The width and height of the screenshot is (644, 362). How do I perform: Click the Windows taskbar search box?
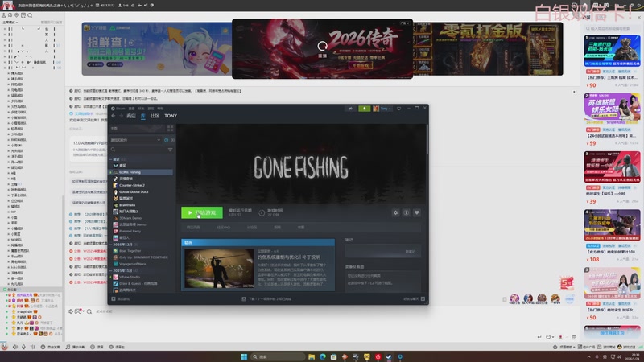coord(278,356)
